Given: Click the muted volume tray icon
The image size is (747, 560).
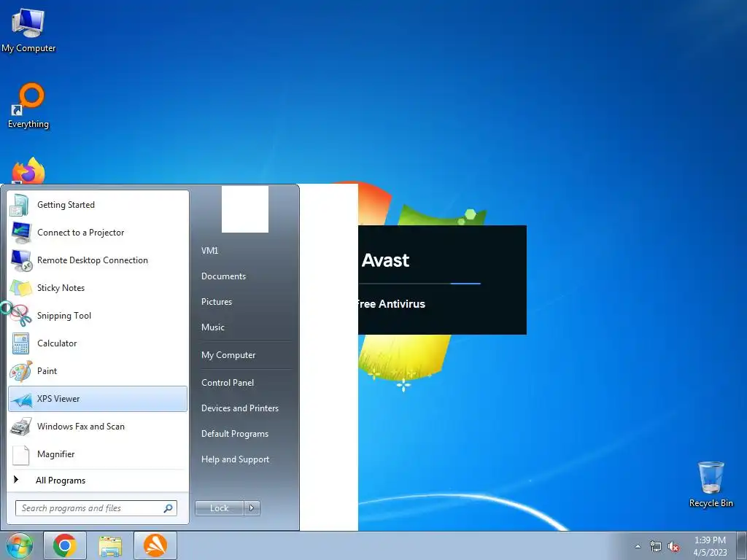Looking at the screenshot, I should [x=673, y=547].
